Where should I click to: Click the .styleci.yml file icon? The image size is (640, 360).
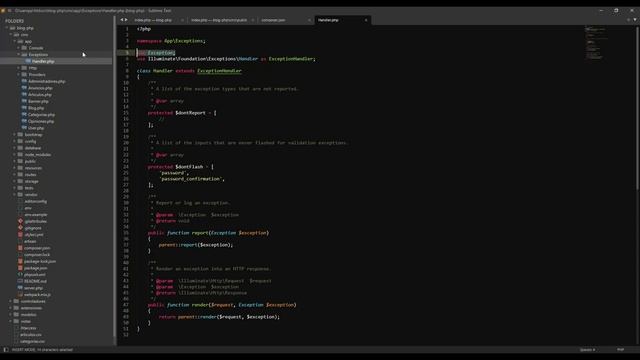pos(20,235)
